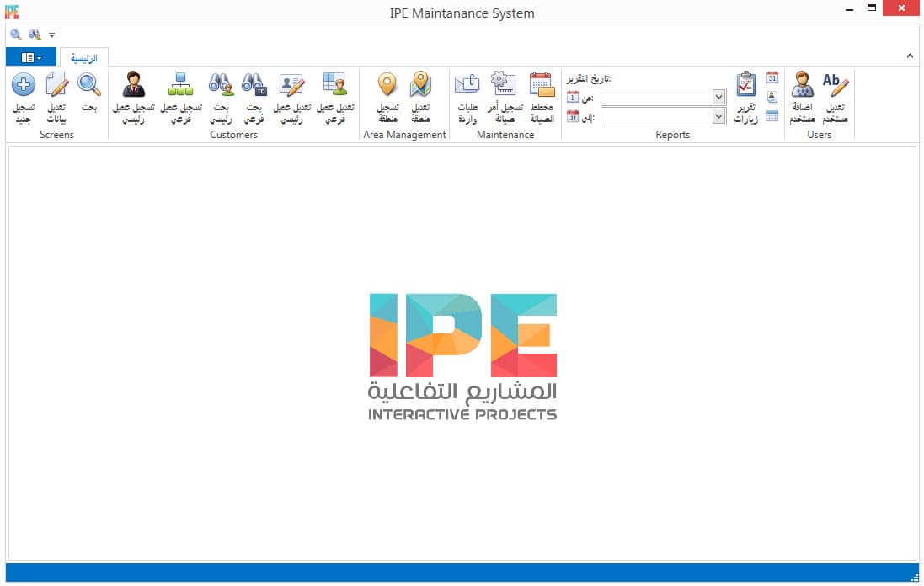Open the 'تعديل بيانات' edit data screen

[56, 97]
